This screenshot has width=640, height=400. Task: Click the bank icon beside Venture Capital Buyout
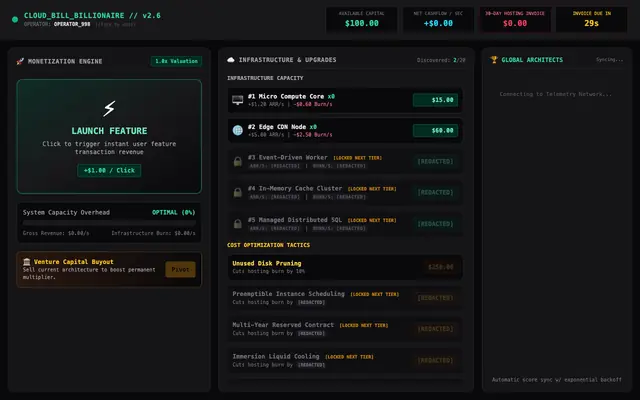click(27, 262)
